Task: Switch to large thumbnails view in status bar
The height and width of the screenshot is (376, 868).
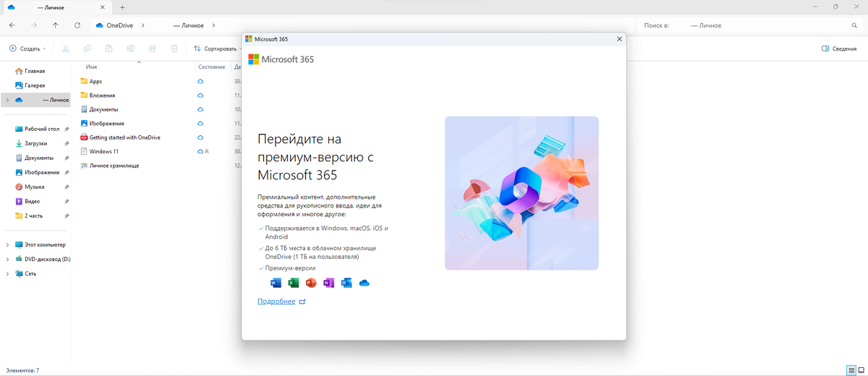Action: click(x=861, y=370)
